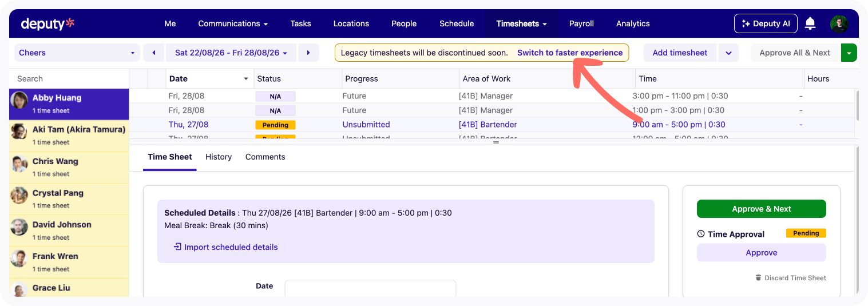The image size is (868, 306).
Task: Select Aki Tam's avatar in list
Action: coord(20,131)
